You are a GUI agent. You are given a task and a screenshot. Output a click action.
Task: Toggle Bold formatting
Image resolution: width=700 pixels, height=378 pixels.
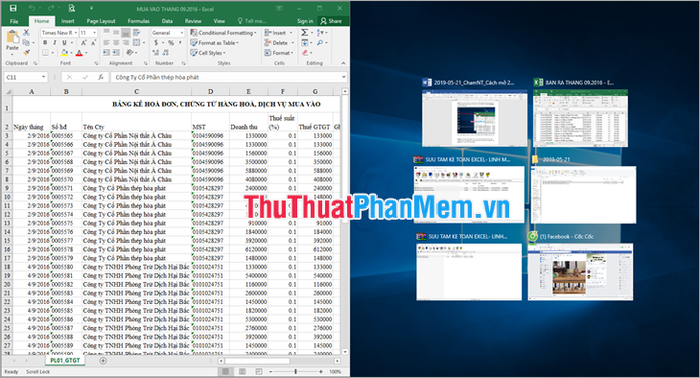click(x=45, y=43)
